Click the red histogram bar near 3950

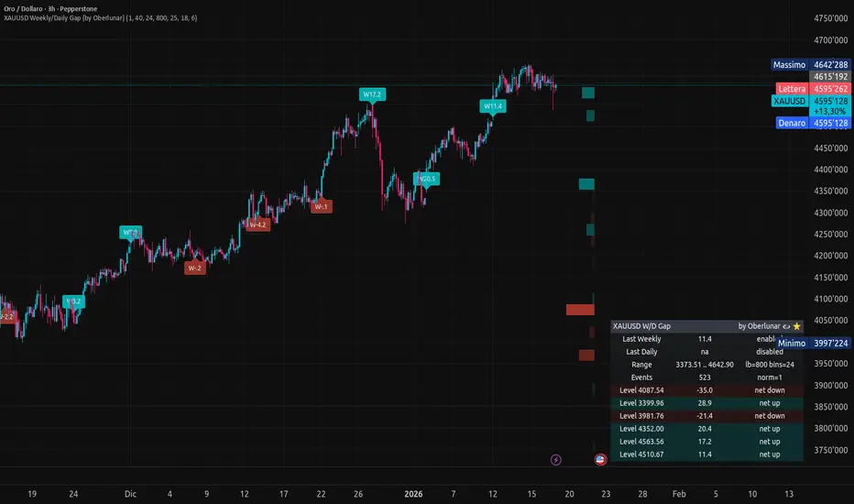pos(586,356)
